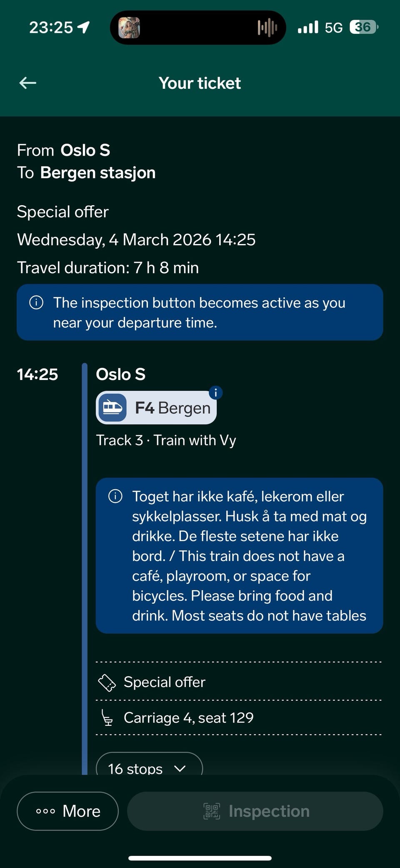Tap the info icon in café notice

click(115, 496)
